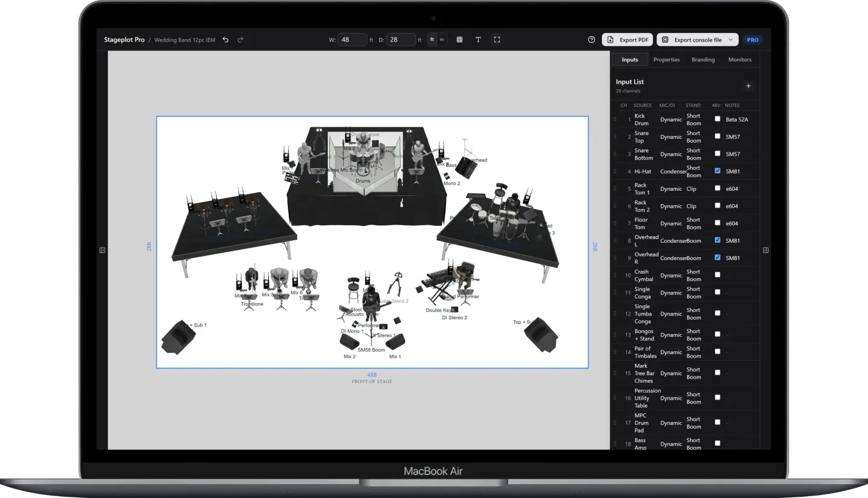Grab the Hi-Hat row drag handle
The width and height of the screenshot is (868, 498).
coord(615,172)
